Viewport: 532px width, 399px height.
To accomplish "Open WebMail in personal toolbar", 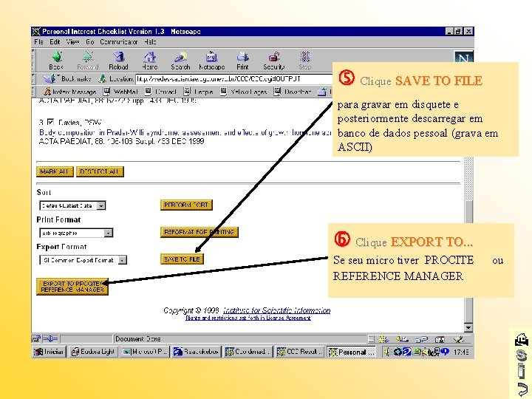I will click(120, 92).
